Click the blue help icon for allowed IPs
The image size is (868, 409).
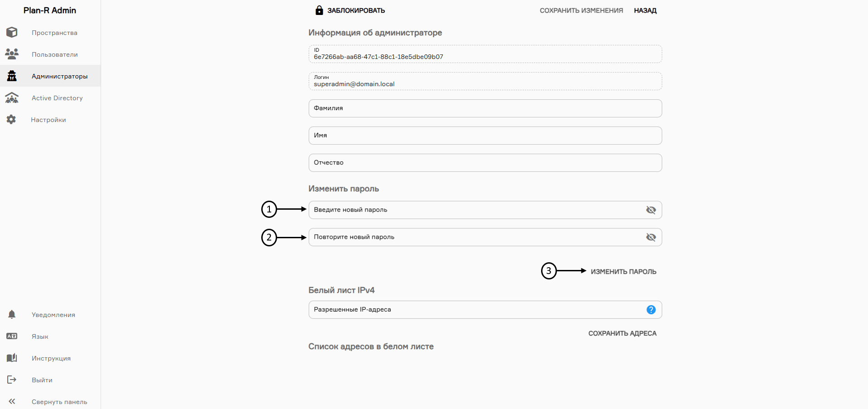pyautogui.click(x=651, y=310)
